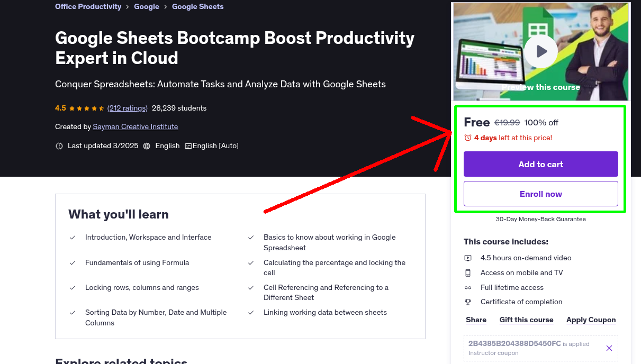
Task: Click the 100% off discount text
Action: pyautogui.click(x=541, y=122)
